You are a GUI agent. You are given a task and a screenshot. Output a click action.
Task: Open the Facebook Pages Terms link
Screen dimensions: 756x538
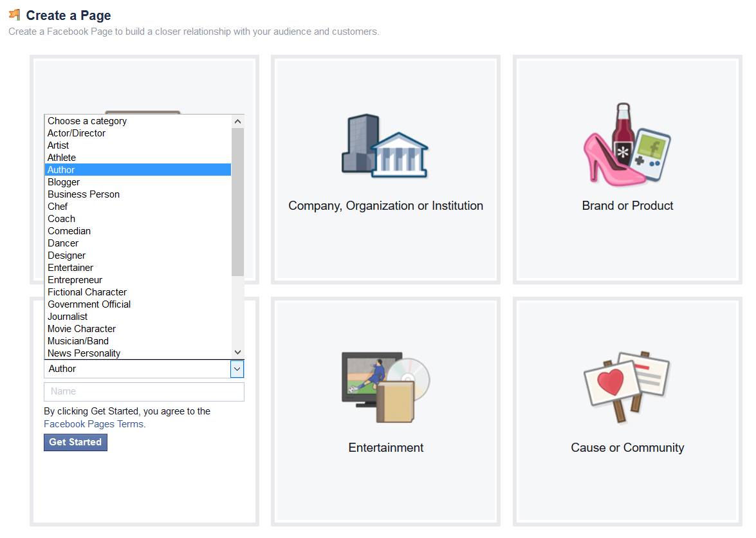94,424
